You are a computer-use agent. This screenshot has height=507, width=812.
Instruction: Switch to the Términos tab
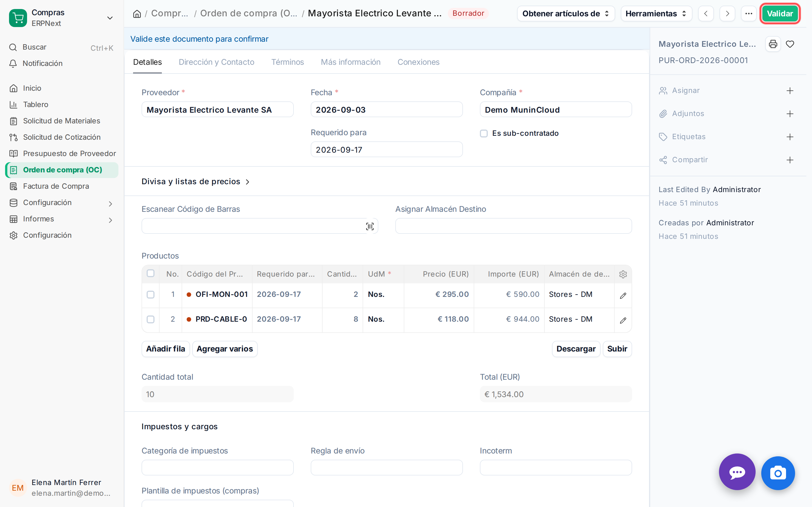288,62
